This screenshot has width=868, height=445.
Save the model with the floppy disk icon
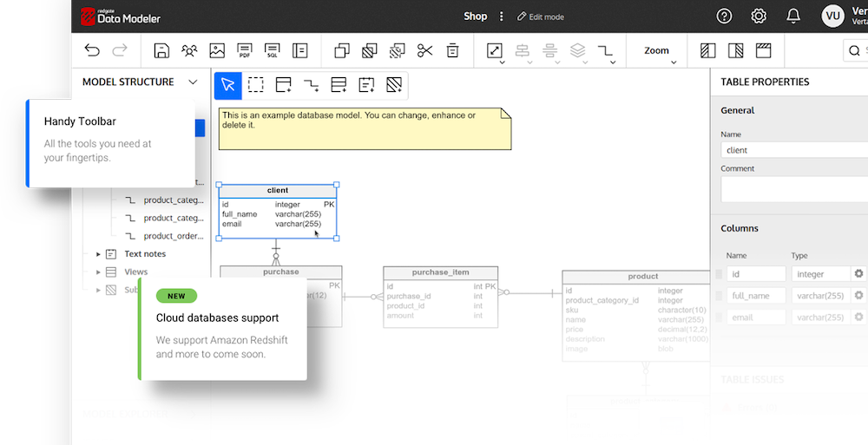click(x=161, y=50)
